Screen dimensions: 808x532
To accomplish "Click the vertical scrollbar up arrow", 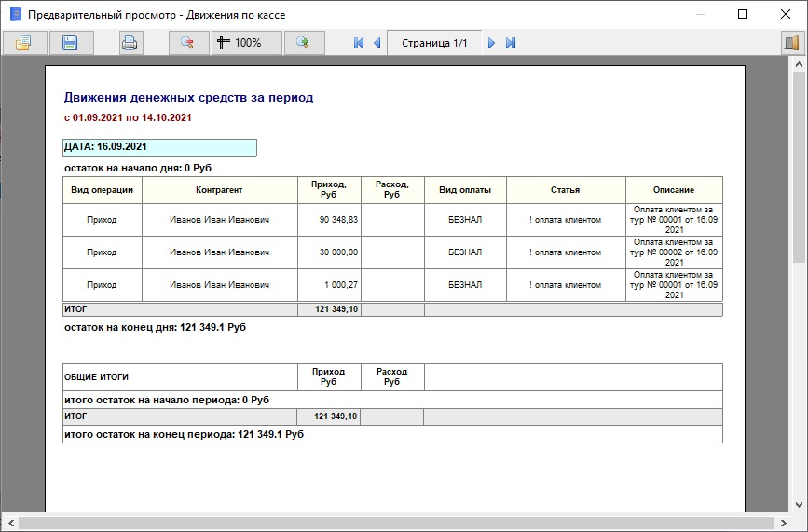I will pos(799,64).
